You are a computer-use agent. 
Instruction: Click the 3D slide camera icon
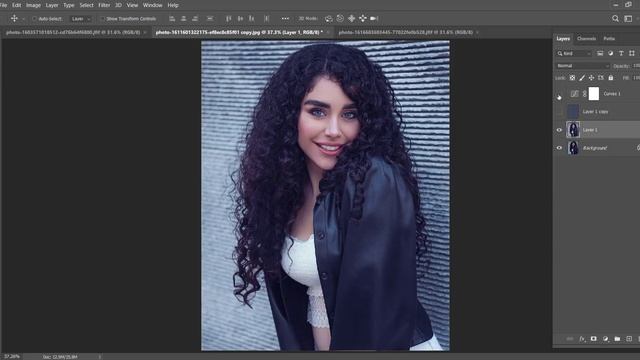362,18
